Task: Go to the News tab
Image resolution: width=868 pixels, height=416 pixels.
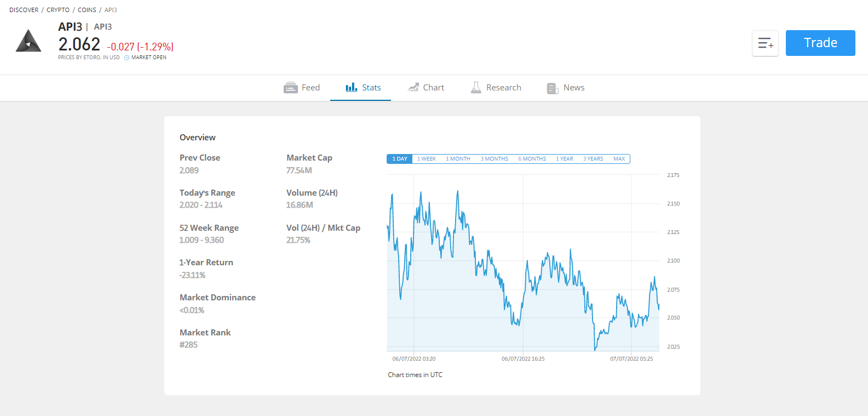Action: [x=566, y=88]
